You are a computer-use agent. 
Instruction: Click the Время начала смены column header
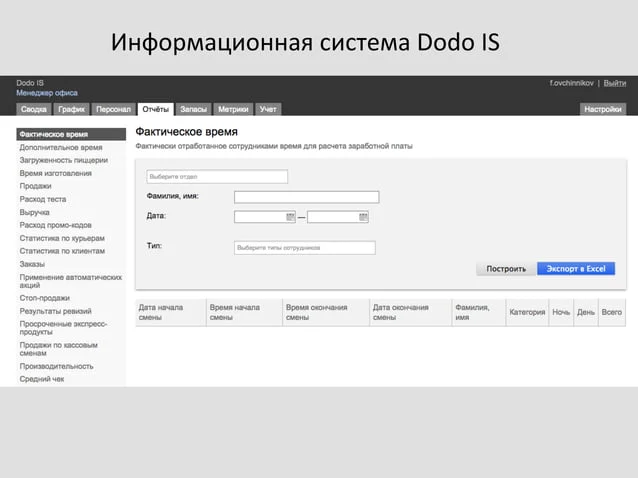pos(244,312)
